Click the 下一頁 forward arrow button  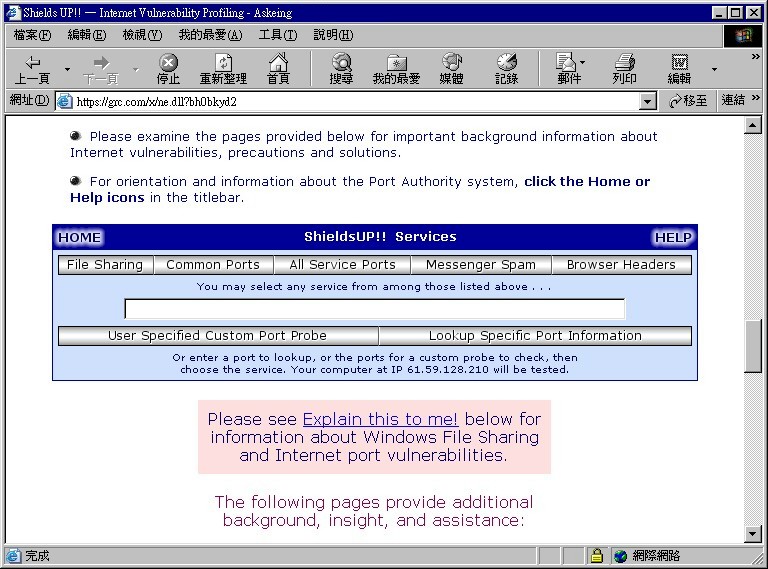pos(101,69)
